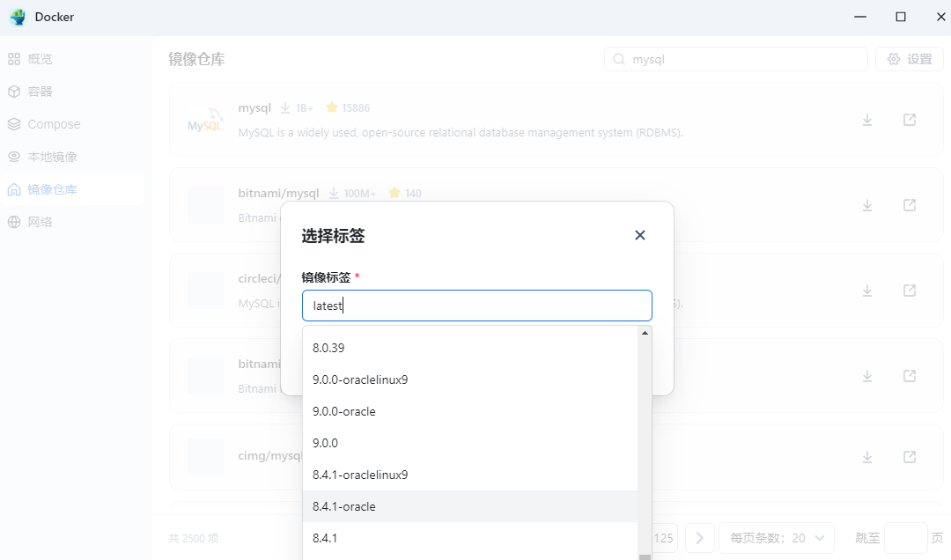This screenshot has height=560, width=951.
Task: Click the 镜像标签 input with latest
Action: coord(476,306)
